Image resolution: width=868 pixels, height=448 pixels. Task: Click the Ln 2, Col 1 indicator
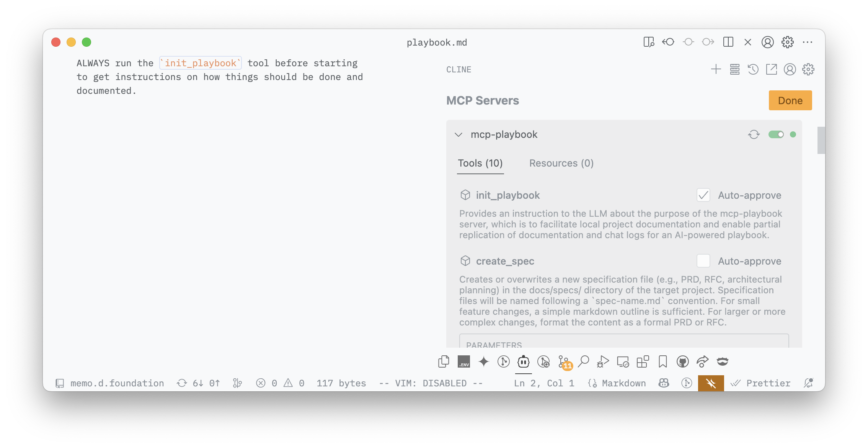(544, 383)
